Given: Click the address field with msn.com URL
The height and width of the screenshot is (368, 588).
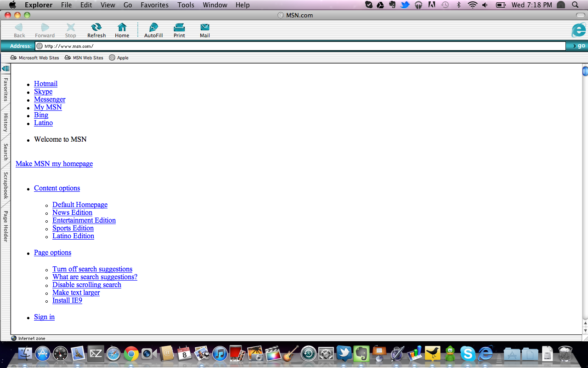Looking at the screenshot, I should (300, 46).
